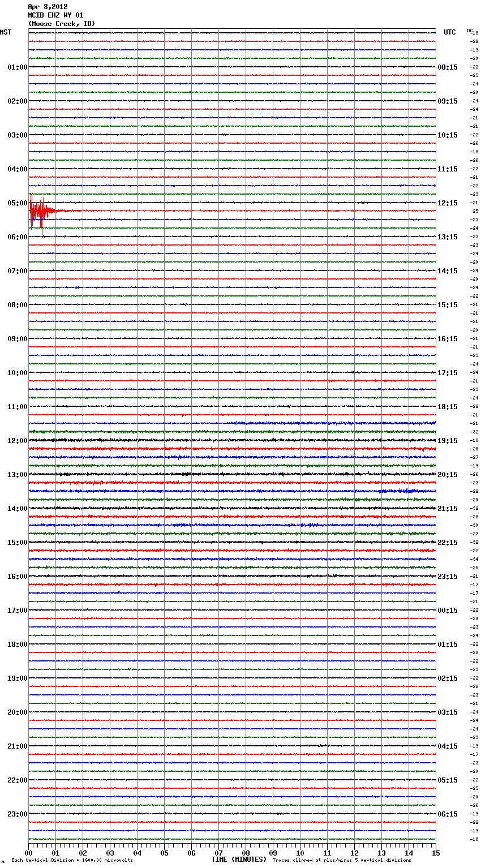Viewport: 481px width, 868px height.
Task: Select the '14:00' MST time label
Action: (x=18, y=509)
